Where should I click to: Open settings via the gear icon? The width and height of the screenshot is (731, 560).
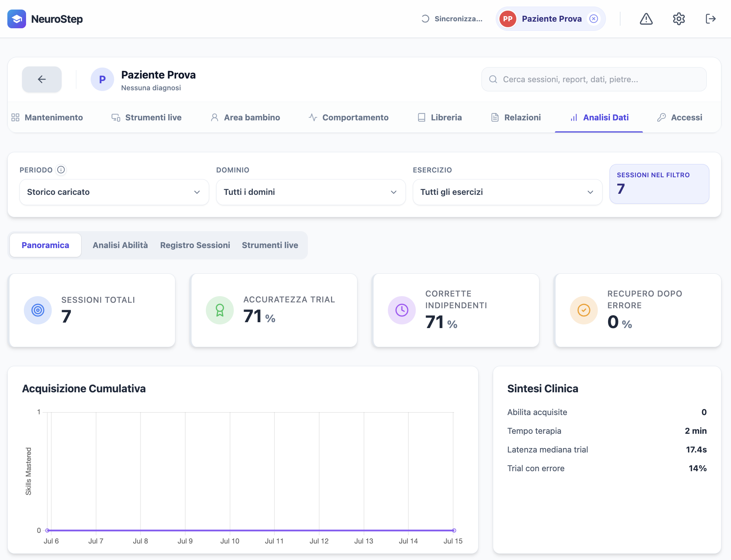679,19
